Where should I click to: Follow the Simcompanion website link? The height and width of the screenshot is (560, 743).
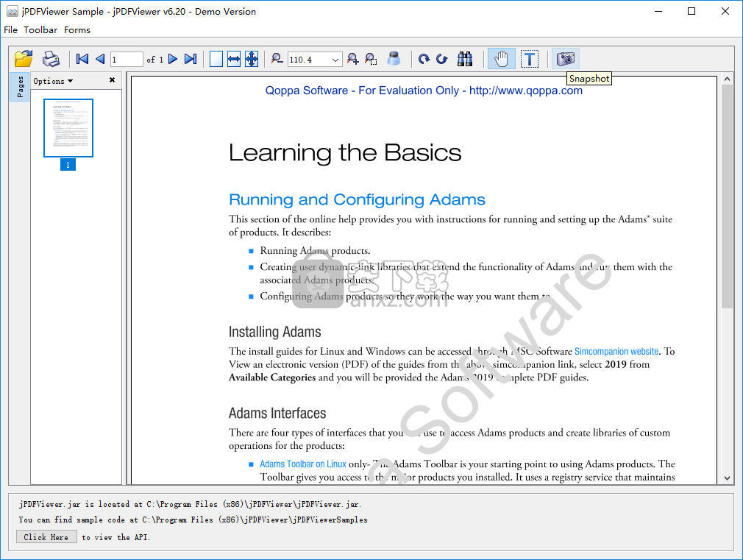616,351
